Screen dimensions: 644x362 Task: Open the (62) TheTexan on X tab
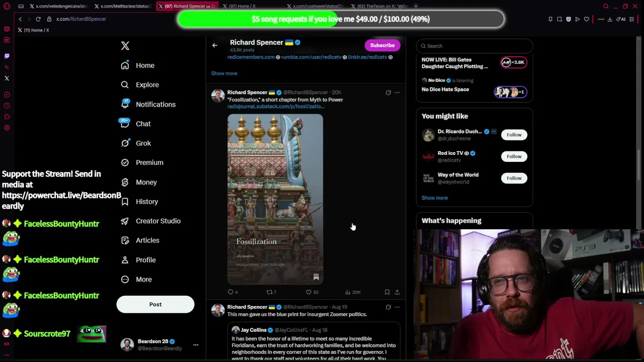click(x=380, y=6)
